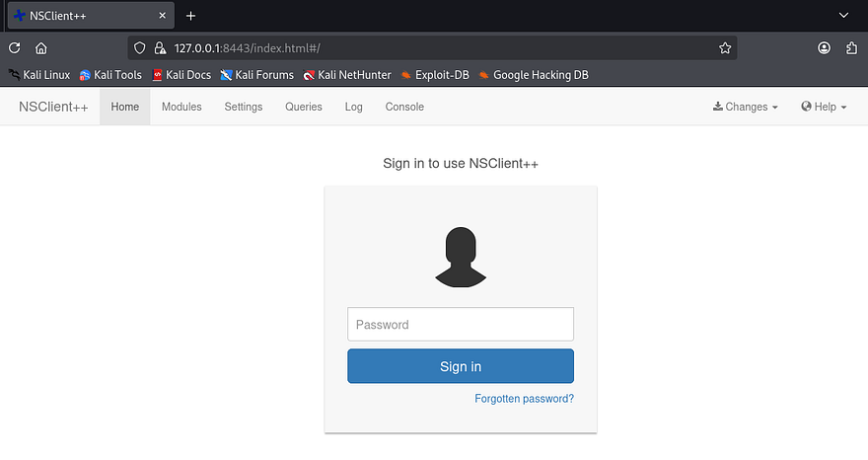Screen dimensions: 868x460
Task: Open the browser extensions puzzle icon
Action: 850,47
